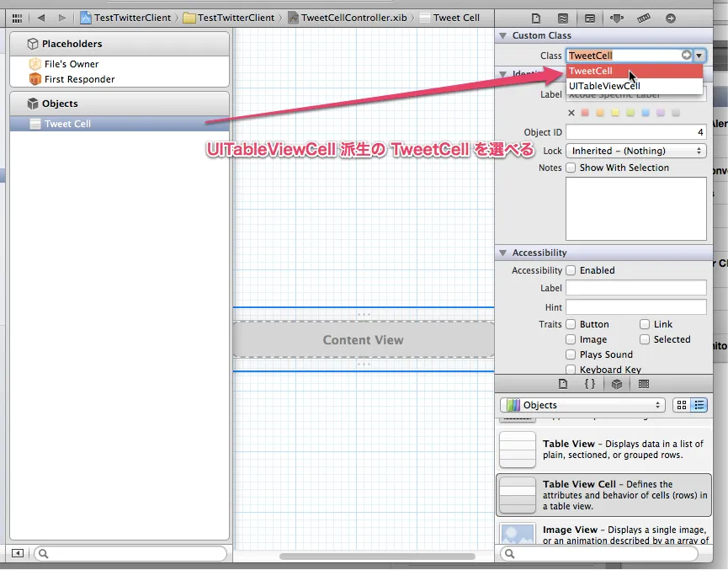Open the File inspector
The height and width of the screenshot is (570, 728).
tap(536, 18)
